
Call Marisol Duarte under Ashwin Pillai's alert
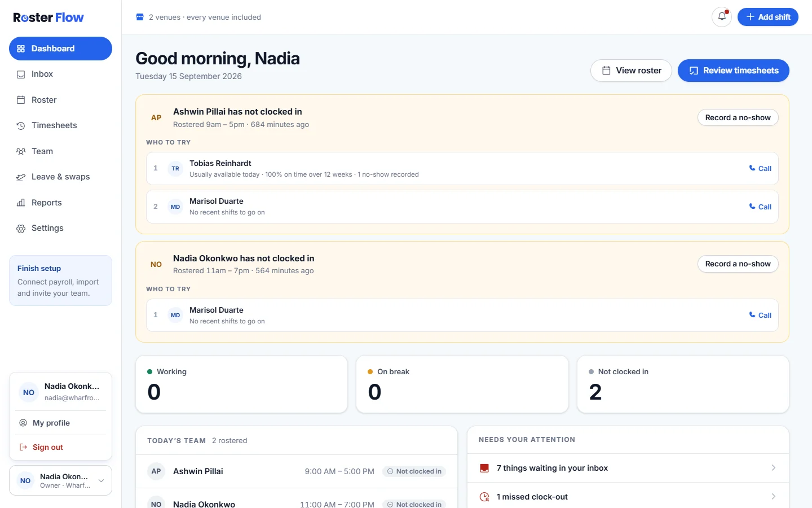tap(760, 207)
